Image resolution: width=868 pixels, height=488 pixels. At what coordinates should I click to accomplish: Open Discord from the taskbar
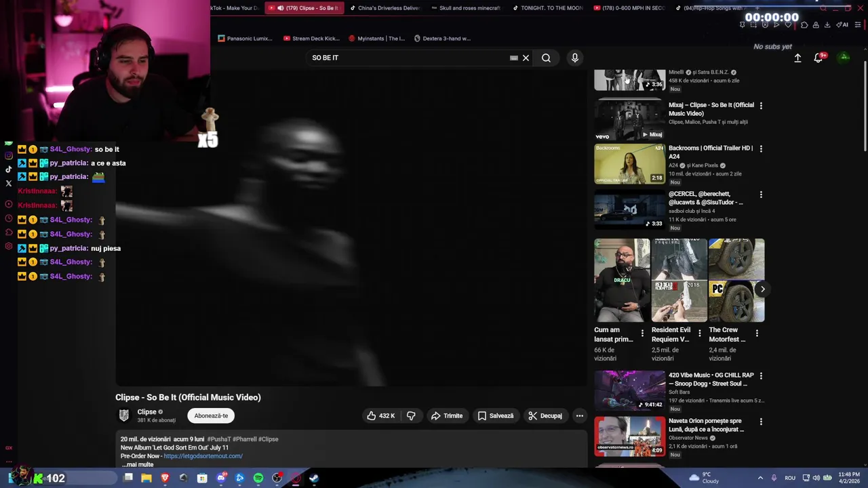point(221,478)
